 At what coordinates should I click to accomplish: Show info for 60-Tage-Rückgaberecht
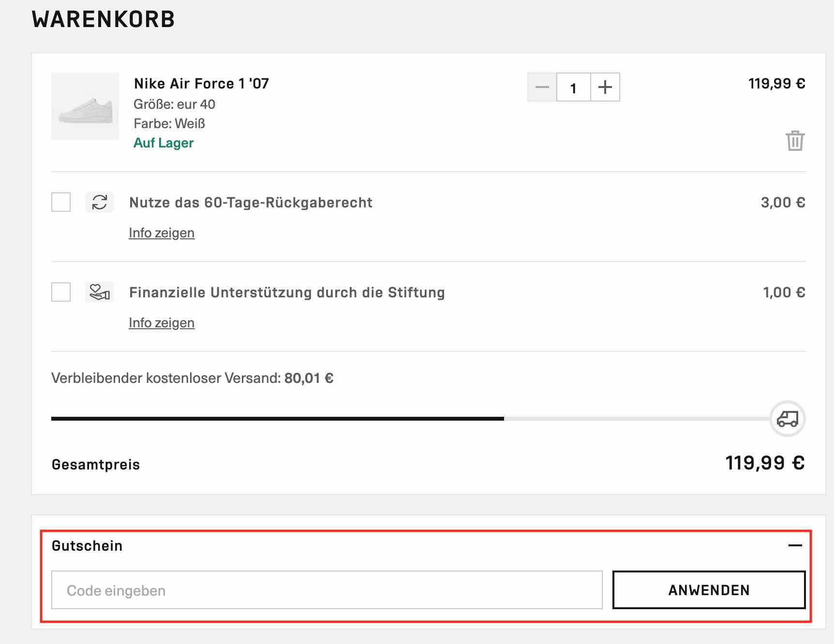click(162, 233)
